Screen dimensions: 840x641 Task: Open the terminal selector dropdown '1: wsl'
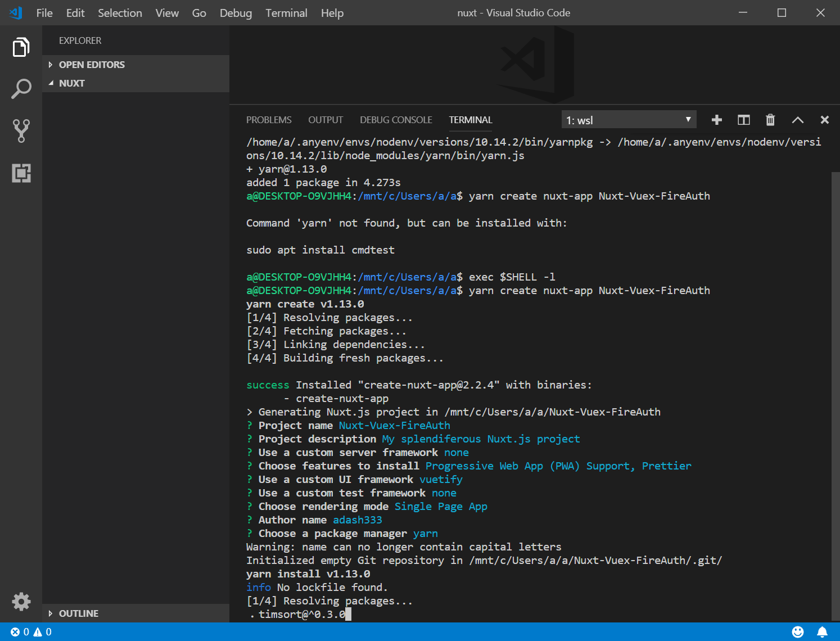[x=628, y=120]
